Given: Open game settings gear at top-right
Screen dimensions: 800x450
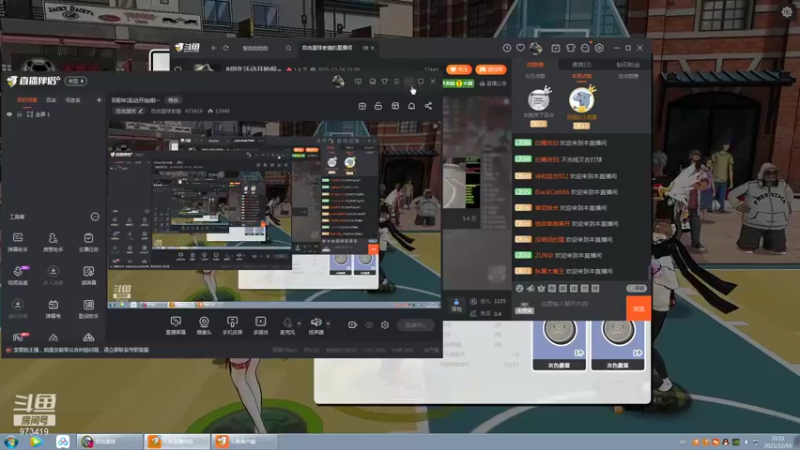Looking at the screenshot, I should [x=787, y=12].
